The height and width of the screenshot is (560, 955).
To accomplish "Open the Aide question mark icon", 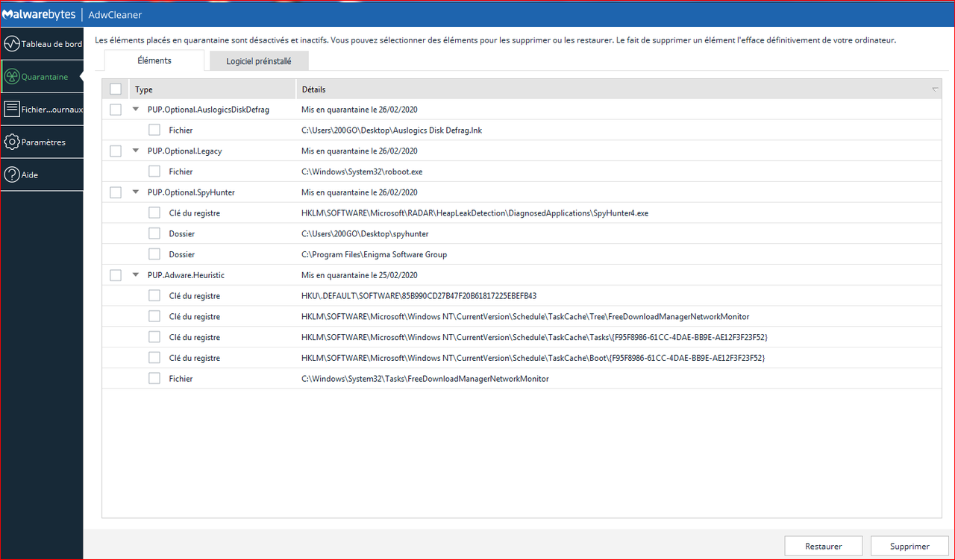I will (x=11, y=175).
